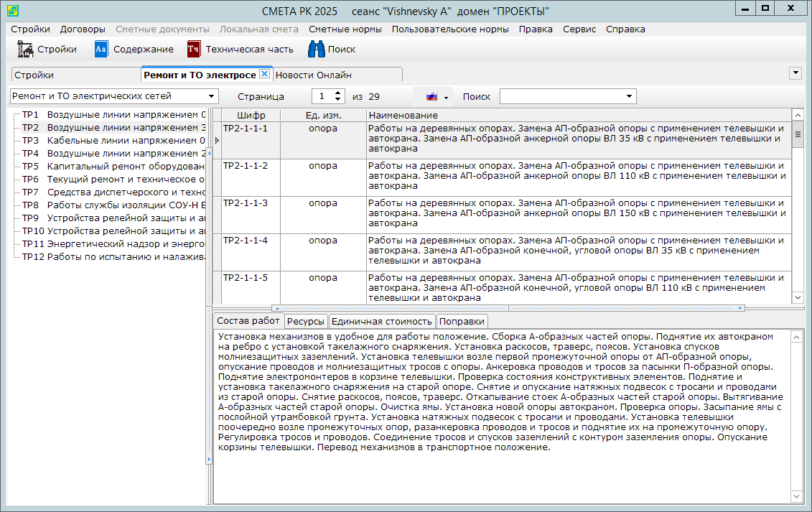Select tree item ТР1 Воздушные линии напряжением

[x=113, y=114]
